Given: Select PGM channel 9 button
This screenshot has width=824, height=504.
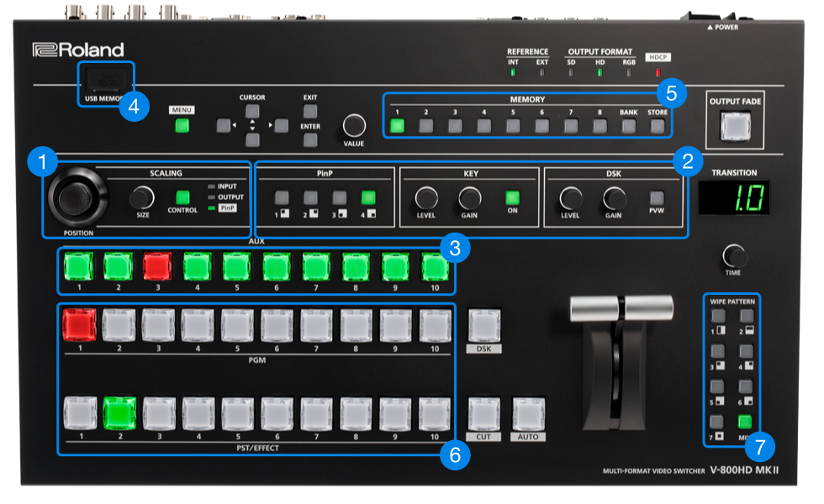Looking at the screenshot, I should [x=395, y=326].
